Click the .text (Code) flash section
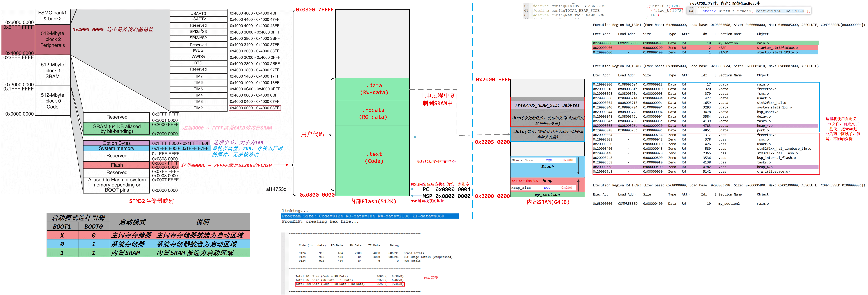The width and height of the screenshot is (868, 295). pos(374,157)
